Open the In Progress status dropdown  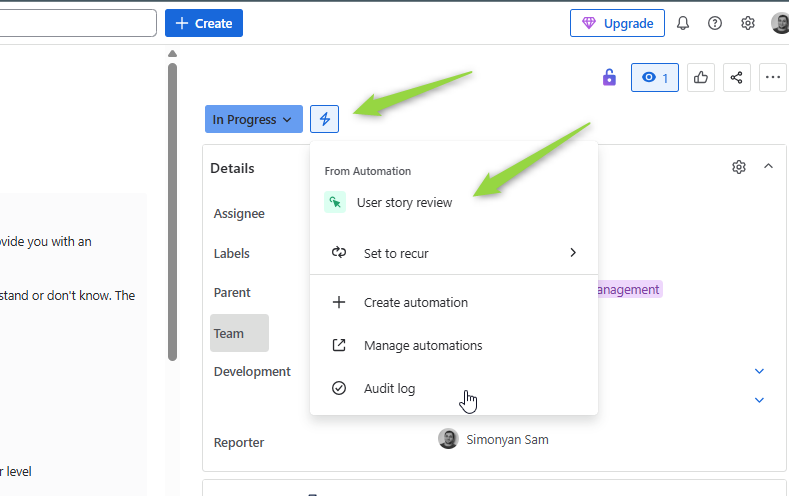tap(253, 119)
